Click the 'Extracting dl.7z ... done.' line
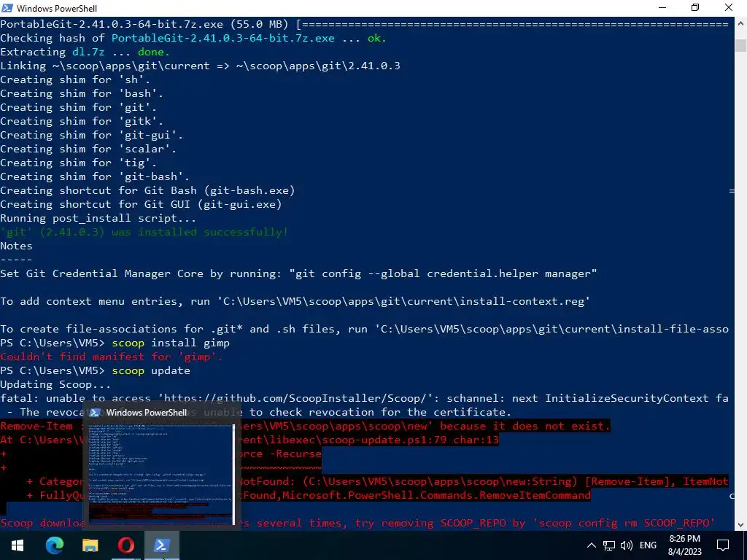747x560 pixels. 85,52
